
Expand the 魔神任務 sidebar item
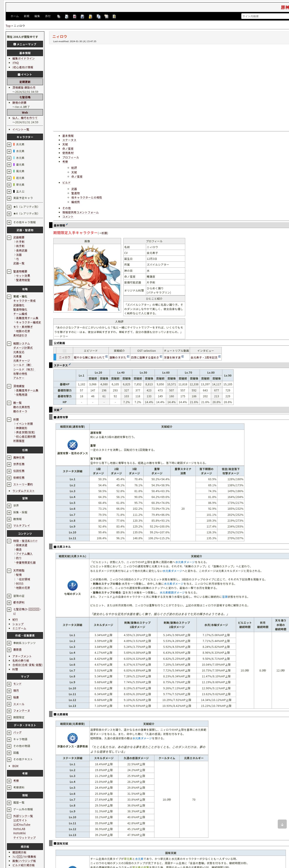pyautogui.click(x=9, y=458)
